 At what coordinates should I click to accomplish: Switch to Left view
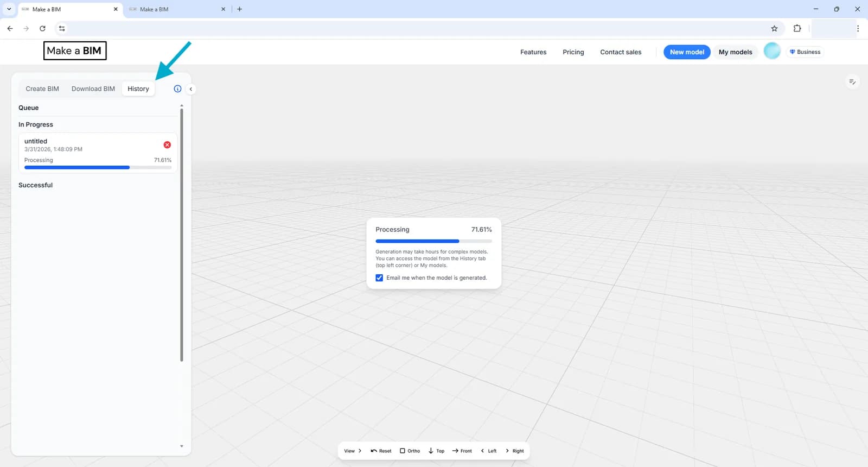(488, 451)
